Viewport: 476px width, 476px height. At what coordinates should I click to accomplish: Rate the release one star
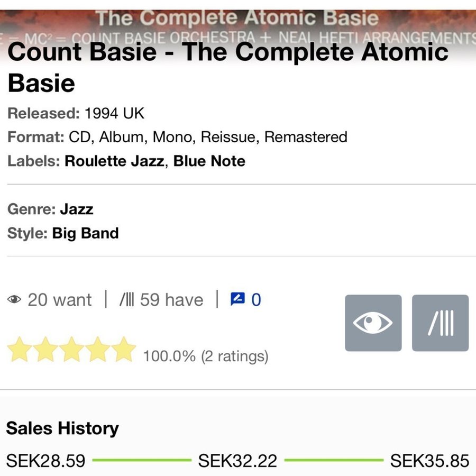[19, 350]
